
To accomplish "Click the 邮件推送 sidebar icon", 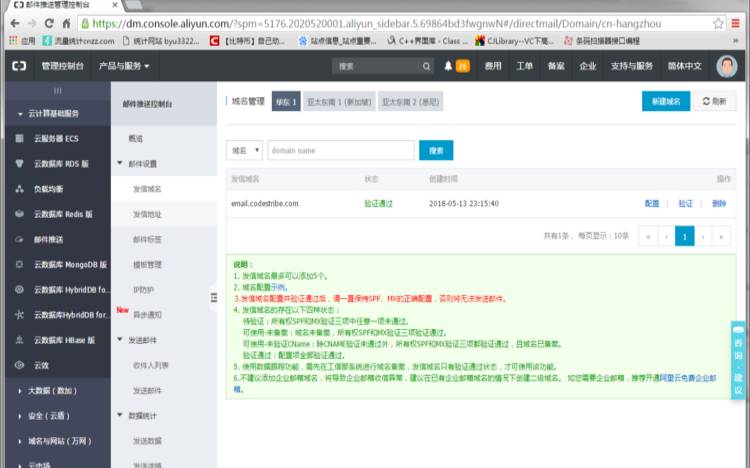I will (x=20, y=239).
